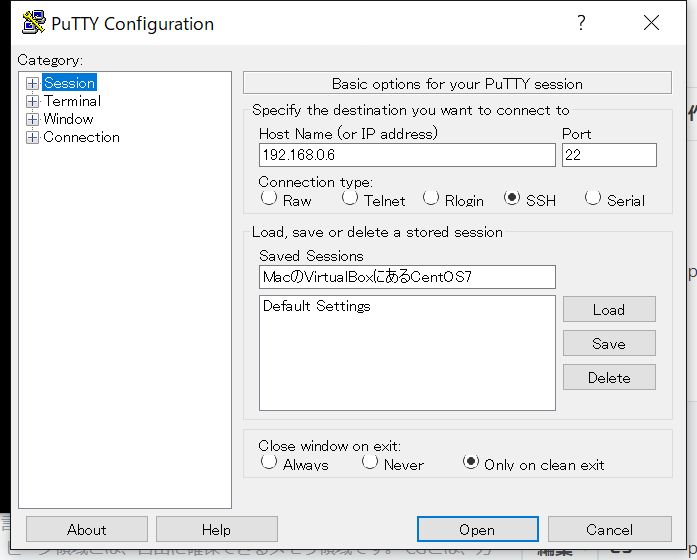Click the Load session button
The height and width of the screenshot is (560, 697).
point(609,309)
